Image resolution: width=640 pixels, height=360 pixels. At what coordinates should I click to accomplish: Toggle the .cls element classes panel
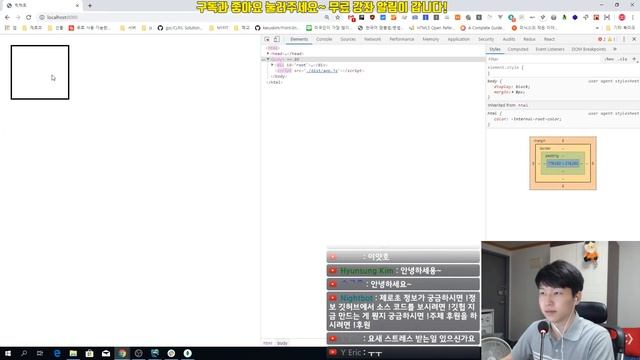tap(622, 59)
